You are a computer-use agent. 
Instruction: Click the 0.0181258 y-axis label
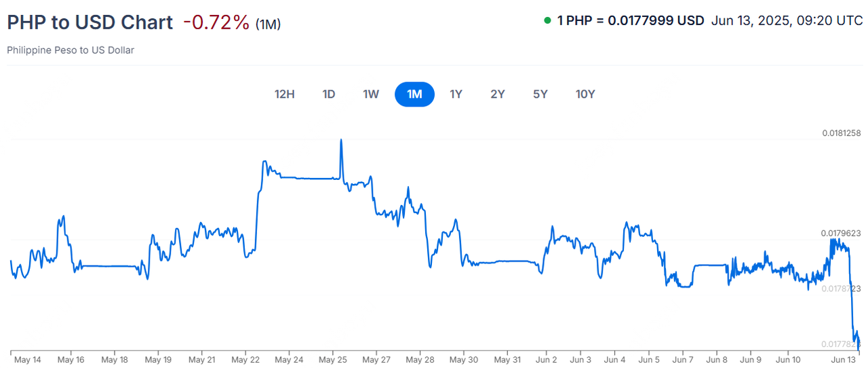tap(841, 133)
